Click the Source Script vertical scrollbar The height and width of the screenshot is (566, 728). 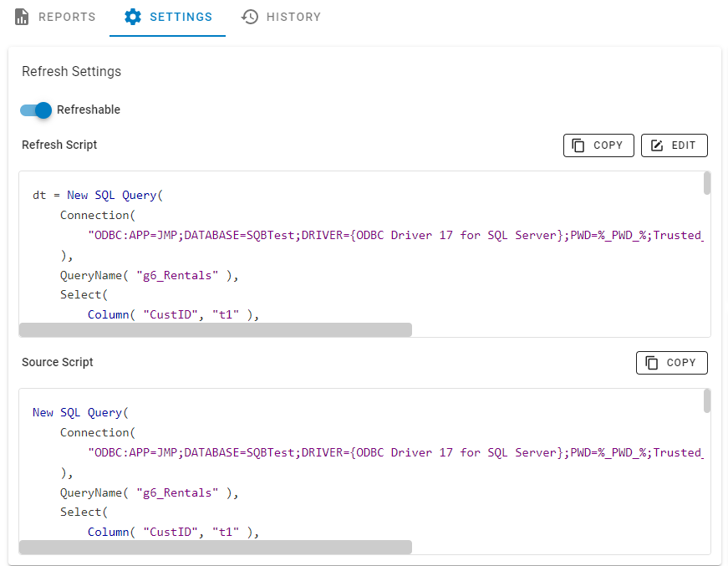point(707,400)
